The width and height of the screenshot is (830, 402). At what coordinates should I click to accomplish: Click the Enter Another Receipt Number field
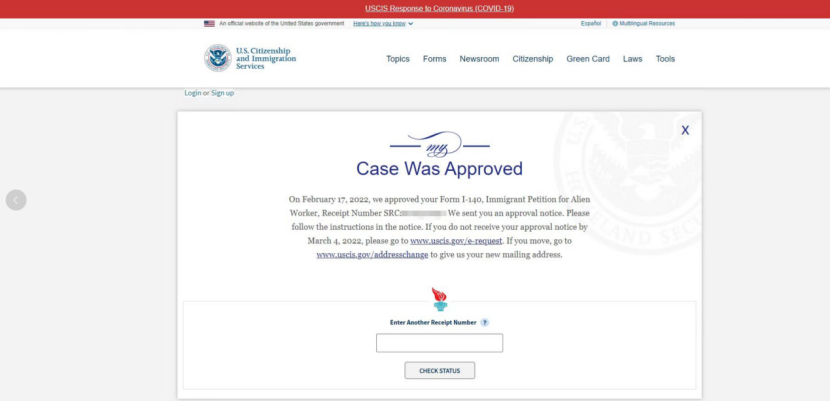(x=439, y=343)
